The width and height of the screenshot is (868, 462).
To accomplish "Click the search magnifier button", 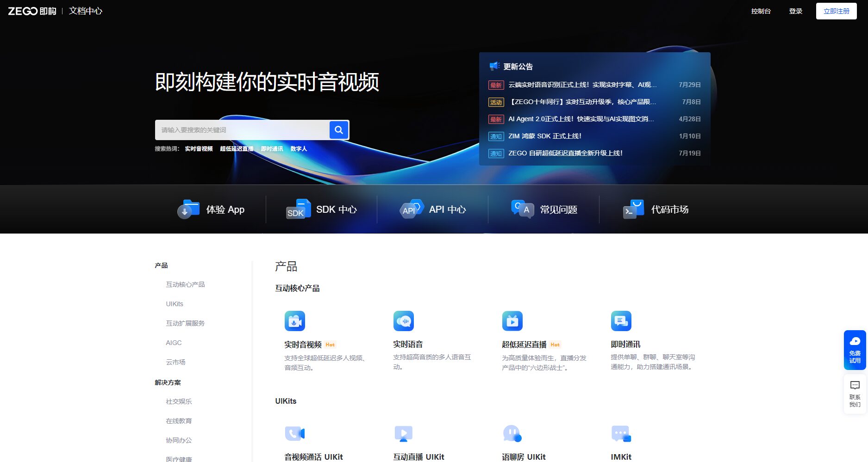I will (x=339, y=130).
